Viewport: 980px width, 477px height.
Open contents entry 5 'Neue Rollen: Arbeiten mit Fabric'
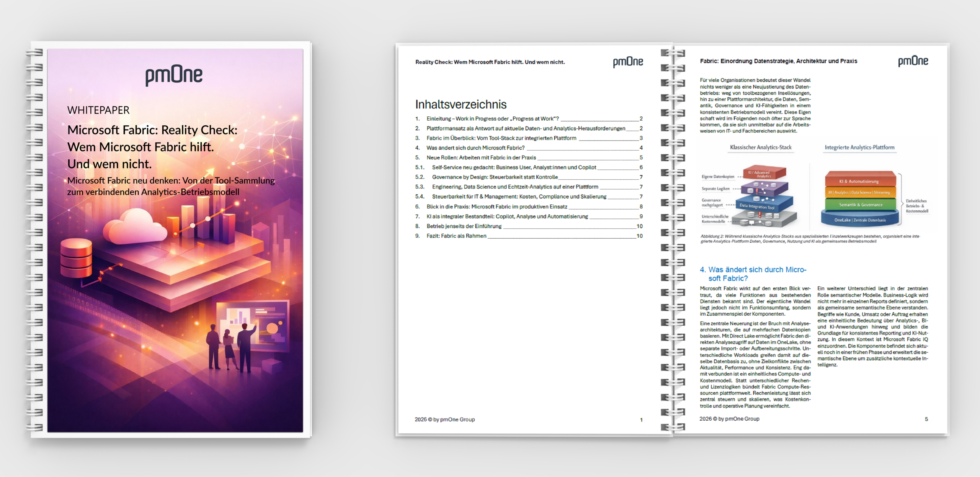point(529,157)
